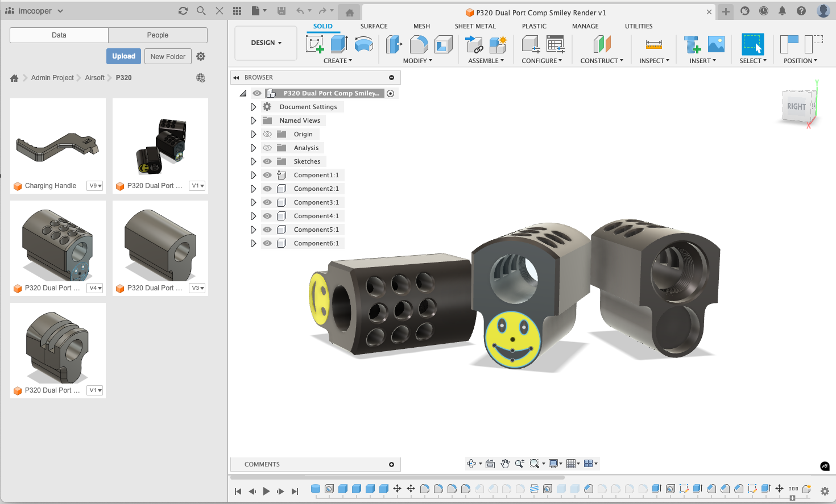Screen dimensions: 836x504
Task: Select the Shell tool in Modify
Action: 444,44
